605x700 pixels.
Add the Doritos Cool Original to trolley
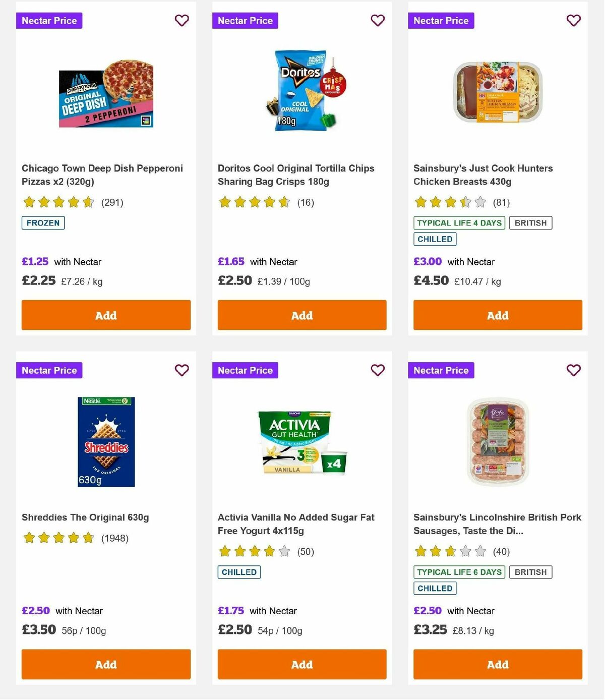301,315
